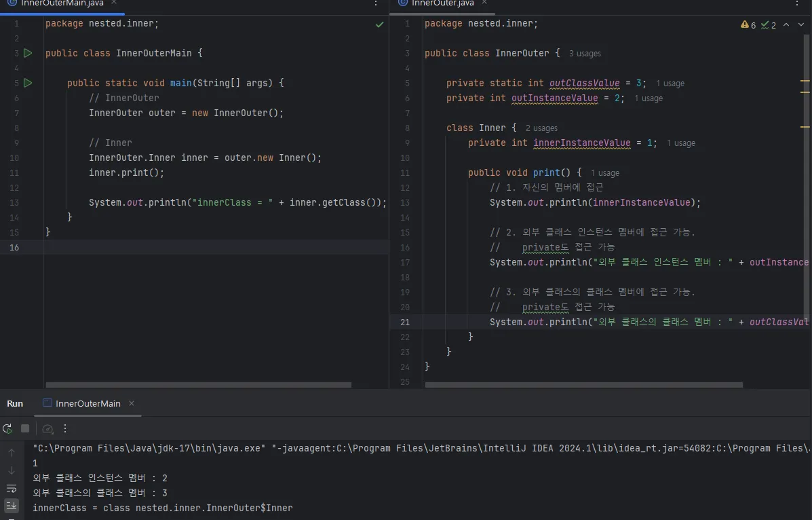The image size is (812, 520).
Task: Click 'InnerOuter outer = new InnerOuter();' statement
Action: (186, 113)
